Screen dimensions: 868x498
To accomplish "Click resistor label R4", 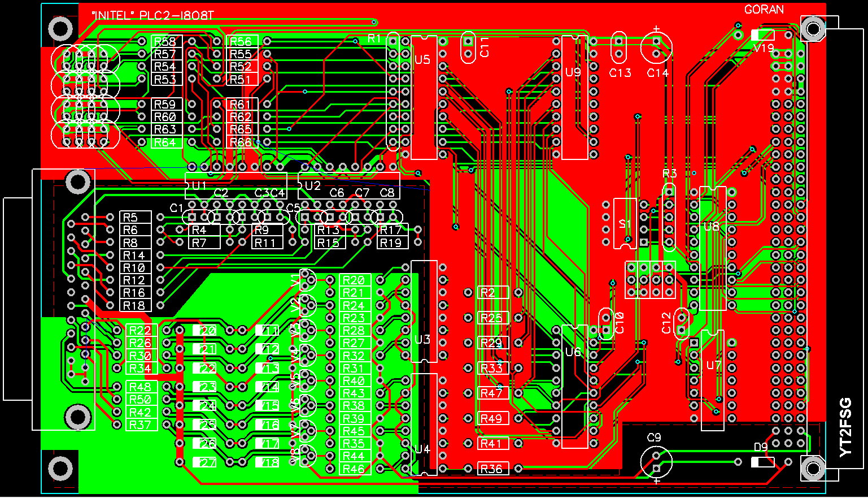I will pyautogui.click(x=199, y=230).
